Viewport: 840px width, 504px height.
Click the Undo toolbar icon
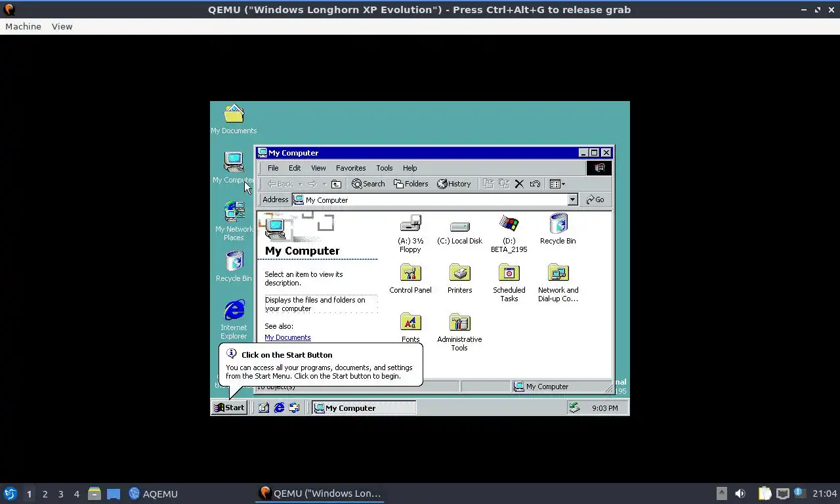(535, 184)
